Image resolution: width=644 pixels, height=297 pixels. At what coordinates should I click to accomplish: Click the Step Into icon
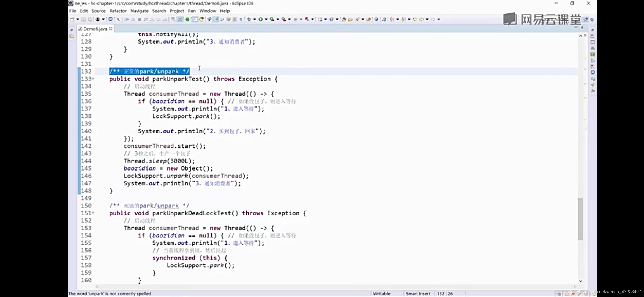click(x=152, y=19)
